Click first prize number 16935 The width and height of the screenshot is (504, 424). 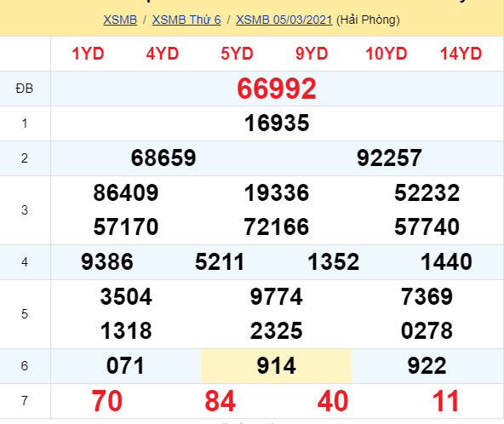coord(277,123)
